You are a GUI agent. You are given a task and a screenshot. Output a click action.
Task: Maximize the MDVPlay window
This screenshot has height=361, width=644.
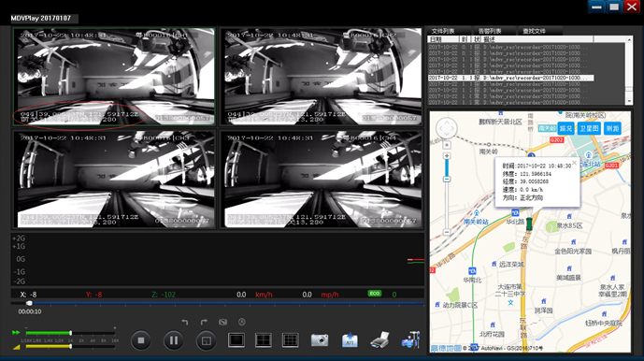[x=614, y=7]
